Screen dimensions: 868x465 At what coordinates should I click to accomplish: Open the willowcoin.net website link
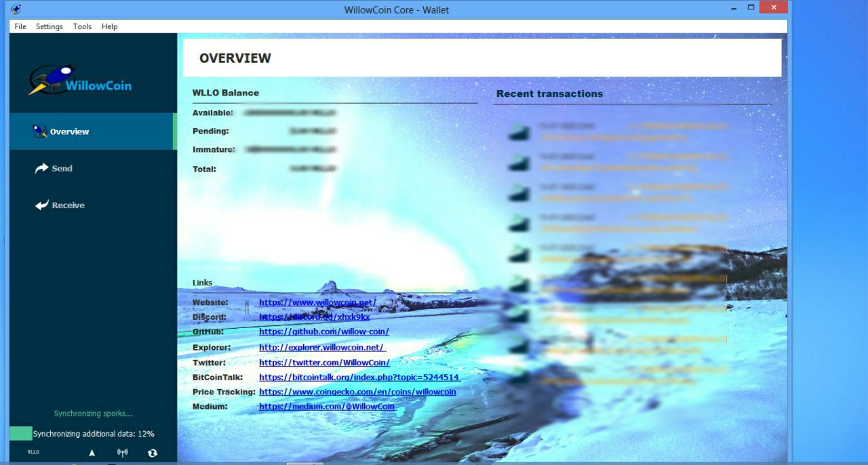click(317, 302)
